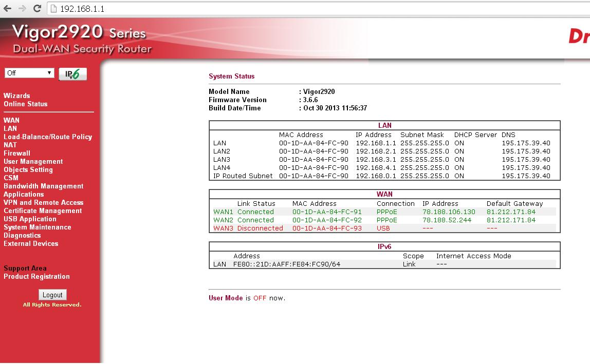Image resolution: width=590 pixels, height=364 pixels.
Task: Open the NAT menu
Action: [x=10, y=145]
